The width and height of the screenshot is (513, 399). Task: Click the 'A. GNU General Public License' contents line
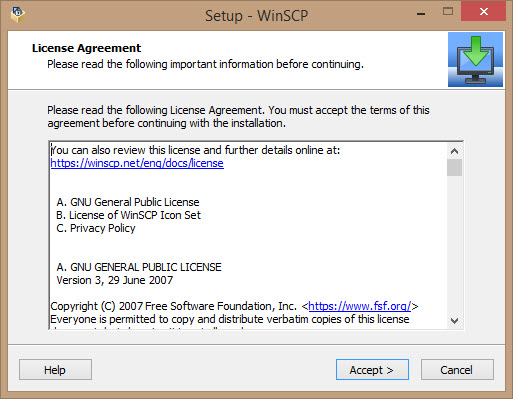tap(128, 202)
